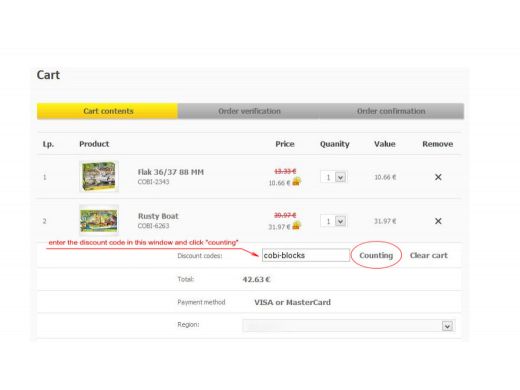Viewport: 520px width, 390px height.
Task: Remove Flak 36/37 88 MM from cart
Action: [438, 177]
